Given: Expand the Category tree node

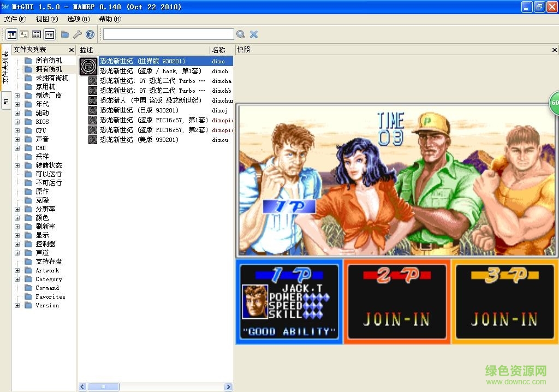Looking at the screenshot, I should coord(17,279).
